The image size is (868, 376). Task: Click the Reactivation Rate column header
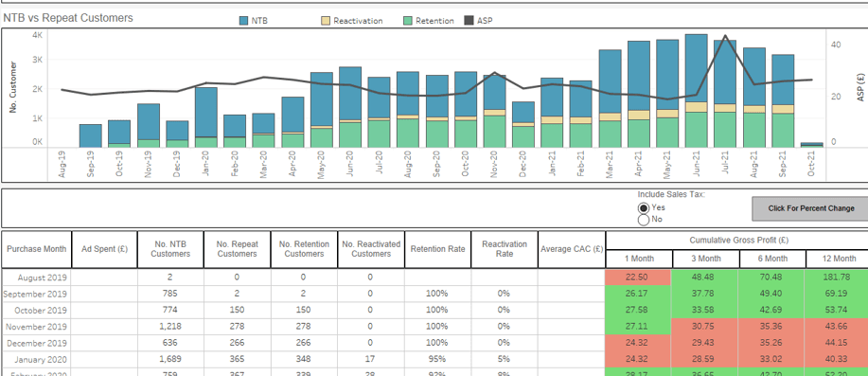pyautogui.click(x=505, y=249)
